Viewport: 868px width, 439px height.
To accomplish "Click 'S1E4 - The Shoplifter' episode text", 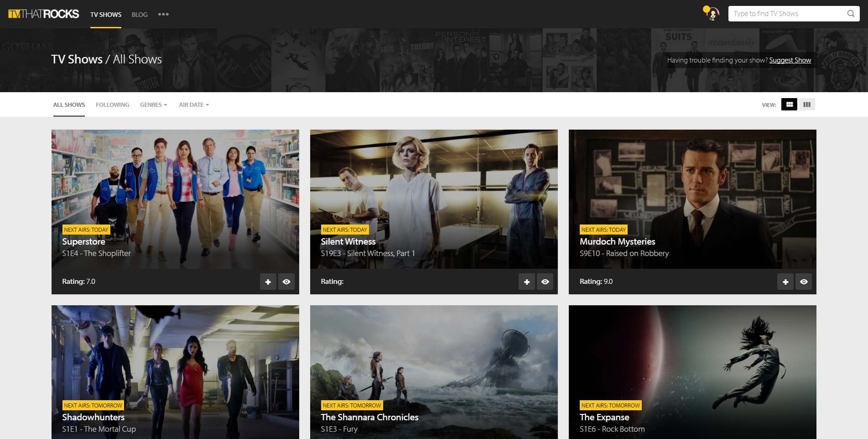I will [97, 253].
